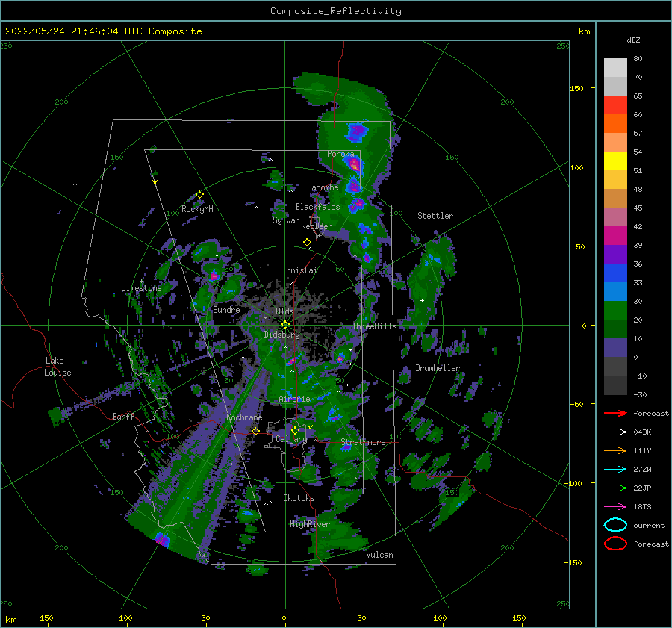Click the orange 111V arrow symbol
This screenshot has width=672, height=628.
[x=615, y=450]
